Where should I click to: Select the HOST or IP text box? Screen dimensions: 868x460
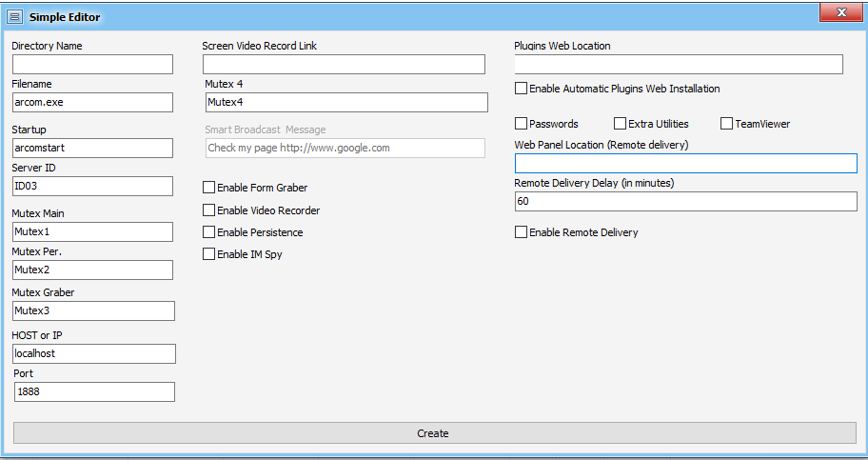(94, 353)
